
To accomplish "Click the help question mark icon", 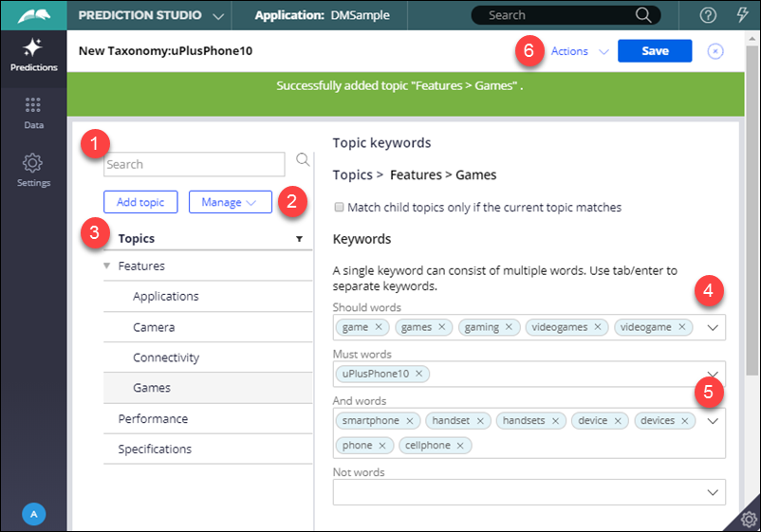I will tap(707, 15).
